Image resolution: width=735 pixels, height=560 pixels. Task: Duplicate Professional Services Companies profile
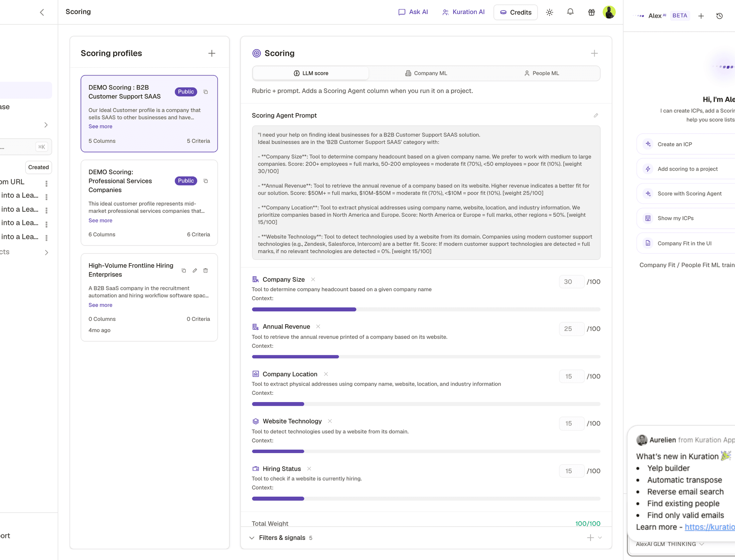click(206, 181)
